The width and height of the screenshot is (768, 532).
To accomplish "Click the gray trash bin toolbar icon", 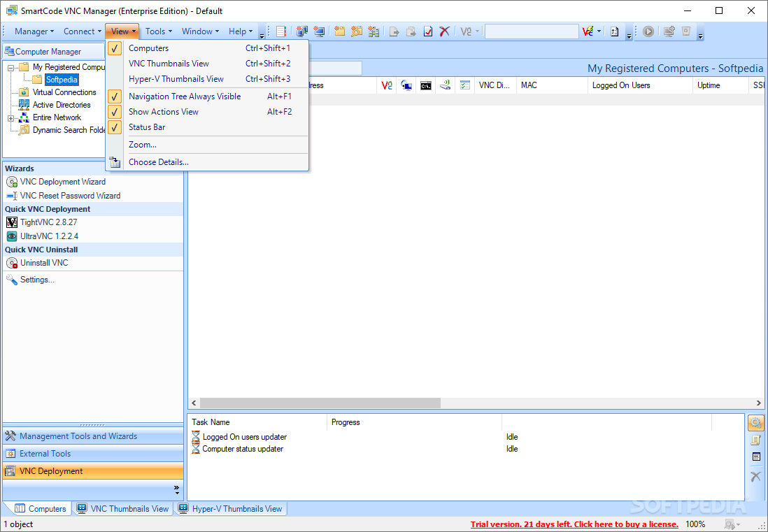I will pyautogui.click(x=686, y=31).
